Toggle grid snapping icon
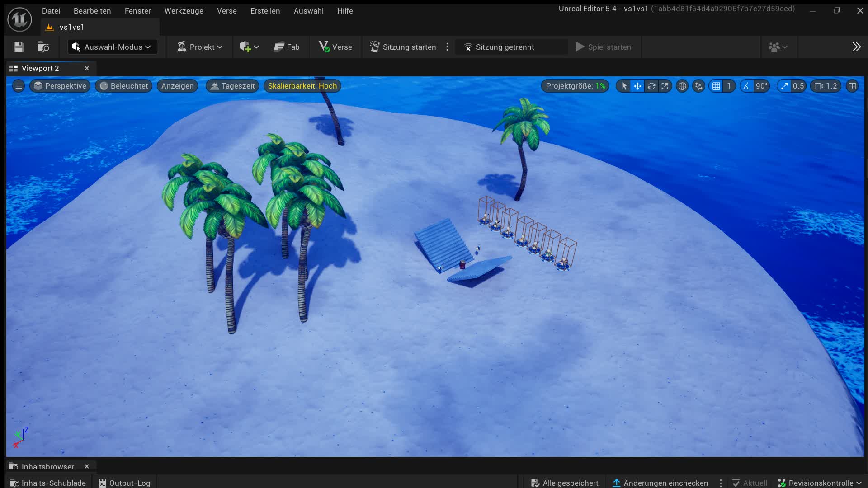This screenshot has width=868, height=488. click(x=716, y=86)
